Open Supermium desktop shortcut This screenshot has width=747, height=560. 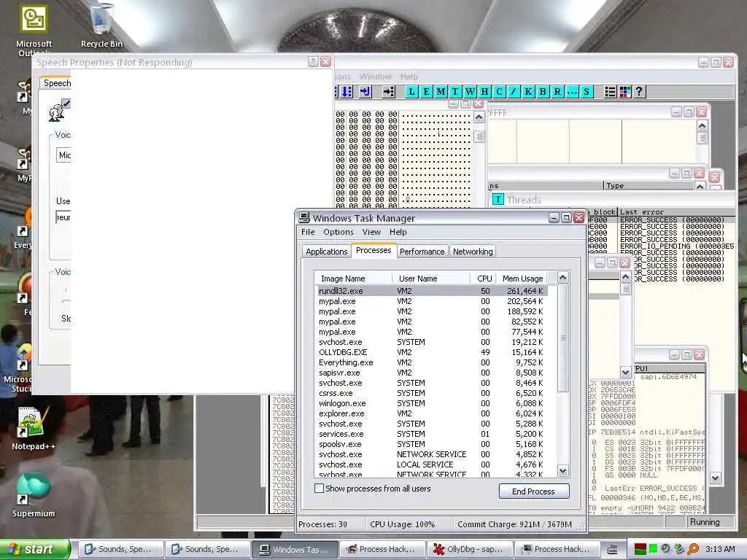34,495
